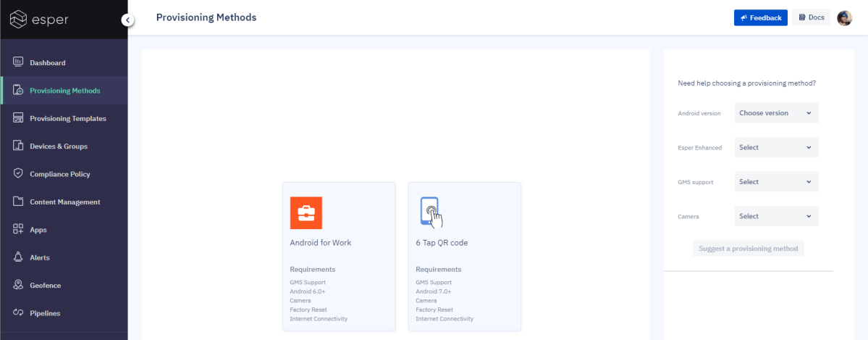Screen dimensions: 868x340
Task: Open the Pipelines section
Action: (x=64, y=313)
